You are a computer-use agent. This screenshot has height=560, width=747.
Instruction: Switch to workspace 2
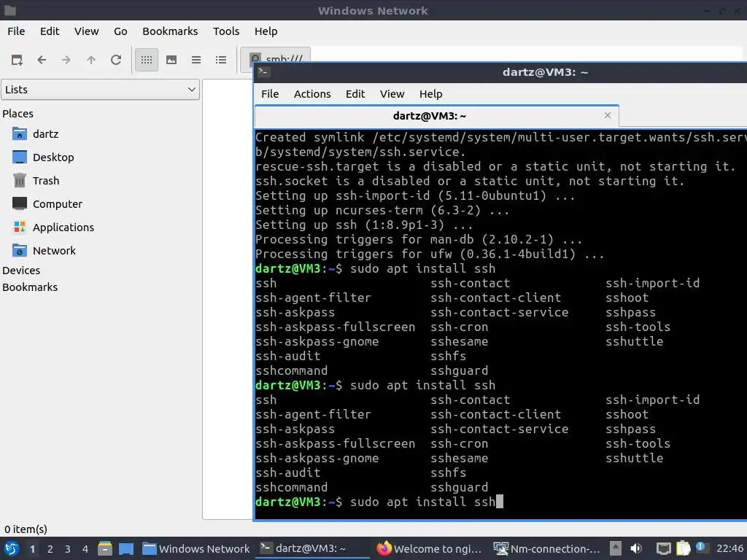click(x=50, y=549)
